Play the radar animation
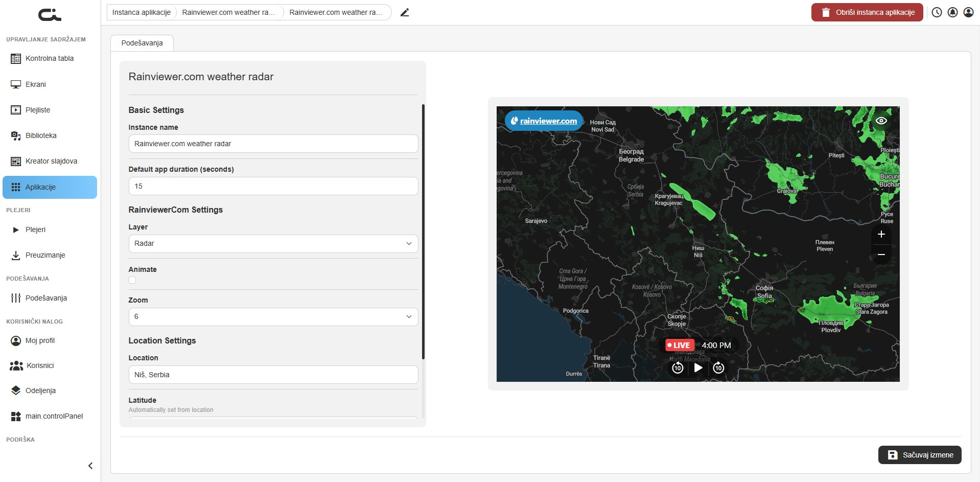The height and width of the screenshot is (482, 980). click(698, 368)
